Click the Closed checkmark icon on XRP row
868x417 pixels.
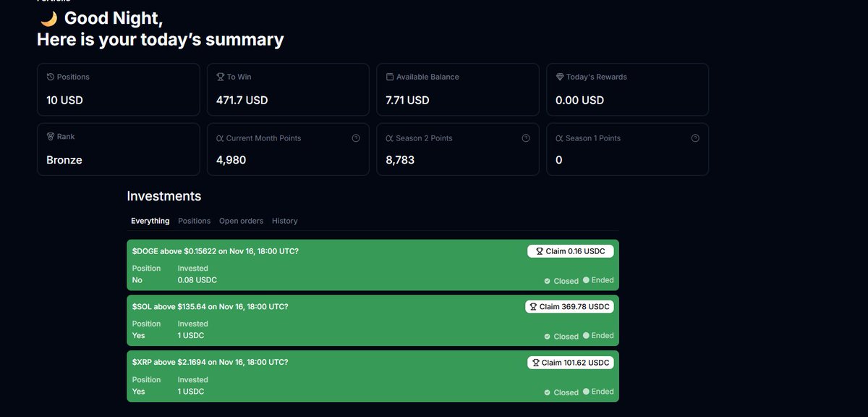[548, 392]
